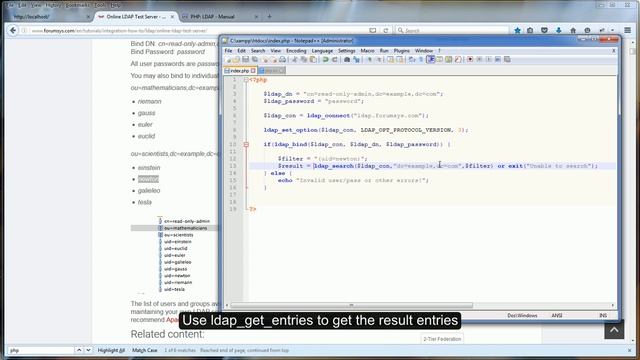Screen dimensions: 640x360
Task: Click the Replace icon in Notepad++ toolbar
Action: pos(356,60)
